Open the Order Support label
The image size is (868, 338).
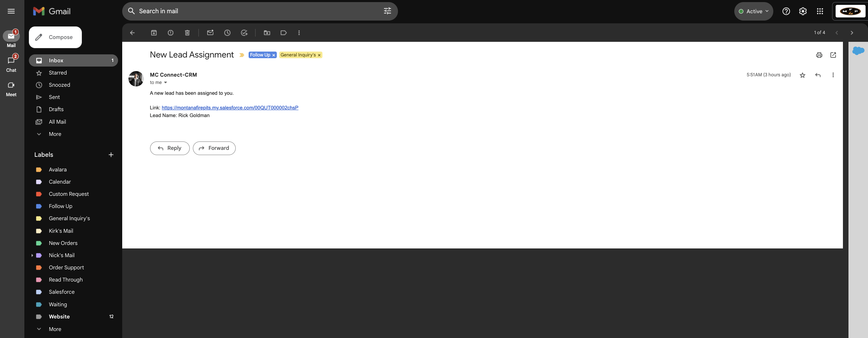click(73, 268)
